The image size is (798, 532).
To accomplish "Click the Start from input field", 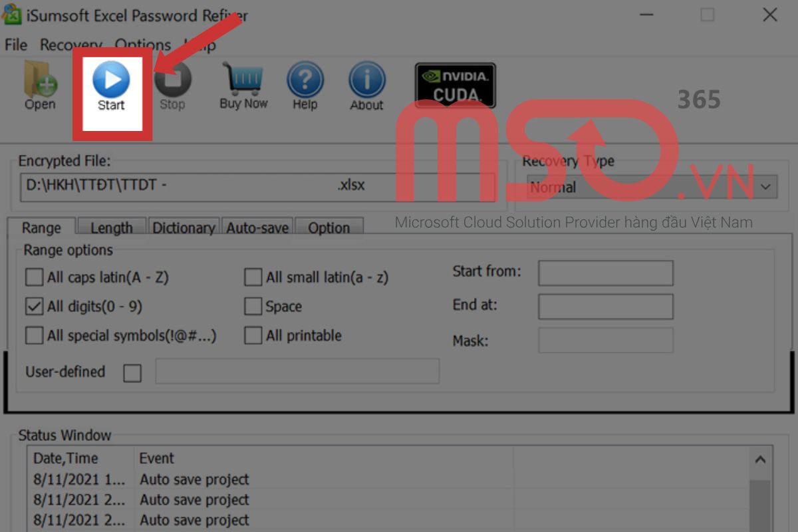I will [606, 273].
